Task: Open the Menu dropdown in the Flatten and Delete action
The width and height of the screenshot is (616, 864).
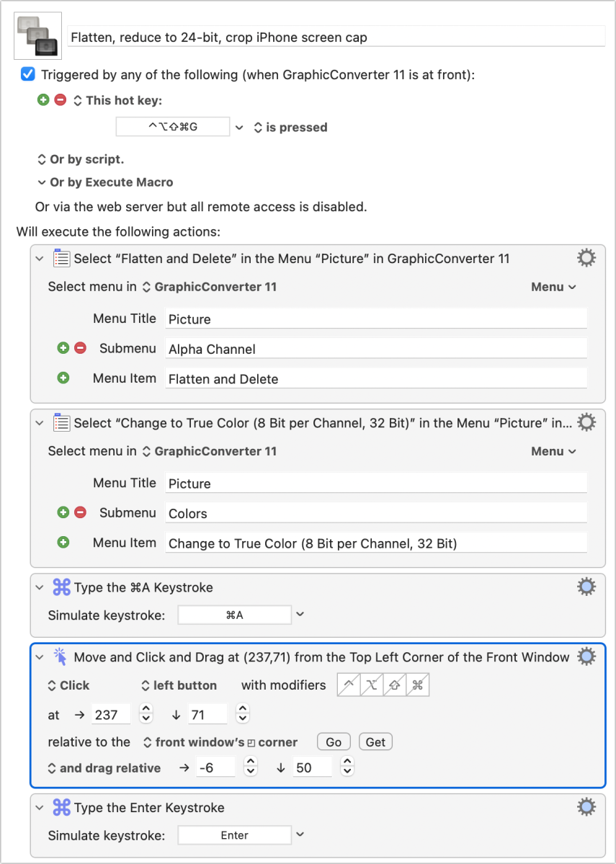Action: point(553,287)
